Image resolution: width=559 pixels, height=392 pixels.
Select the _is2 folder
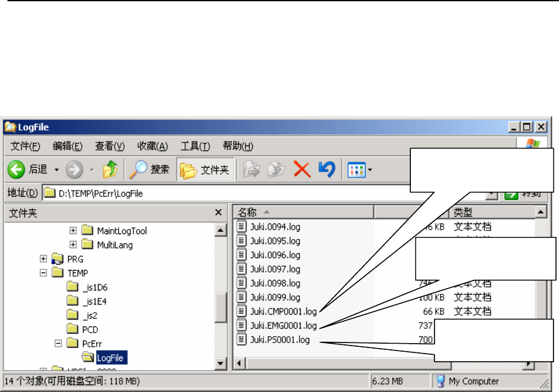[x=90, y=316]
